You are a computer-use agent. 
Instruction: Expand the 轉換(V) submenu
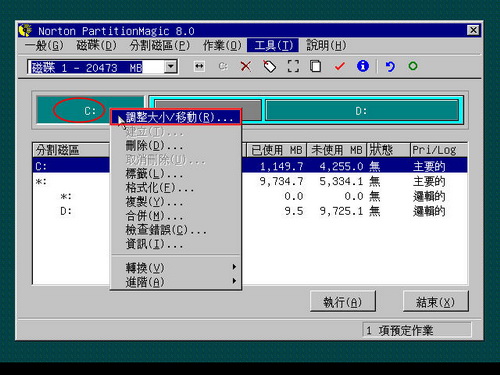coord(175,267)
